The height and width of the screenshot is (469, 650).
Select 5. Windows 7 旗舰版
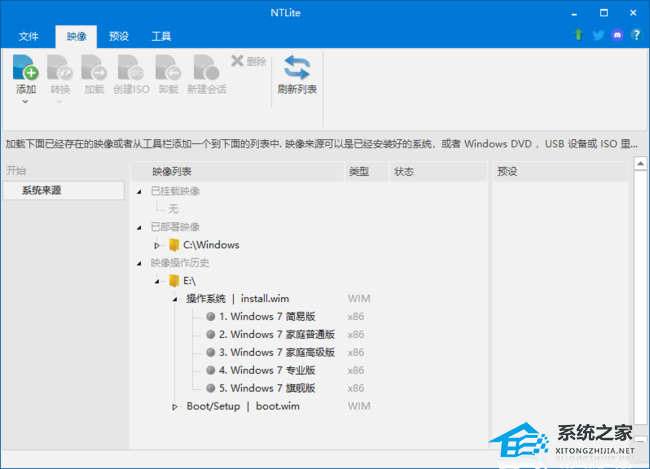coord(267,388)
